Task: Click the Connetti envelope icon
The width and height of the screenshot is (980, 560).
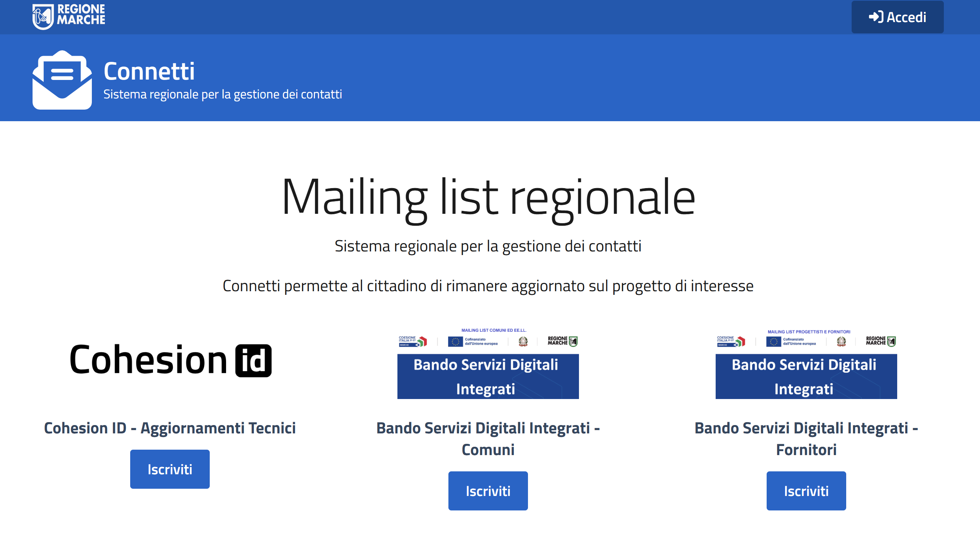Action: (62, 80)
